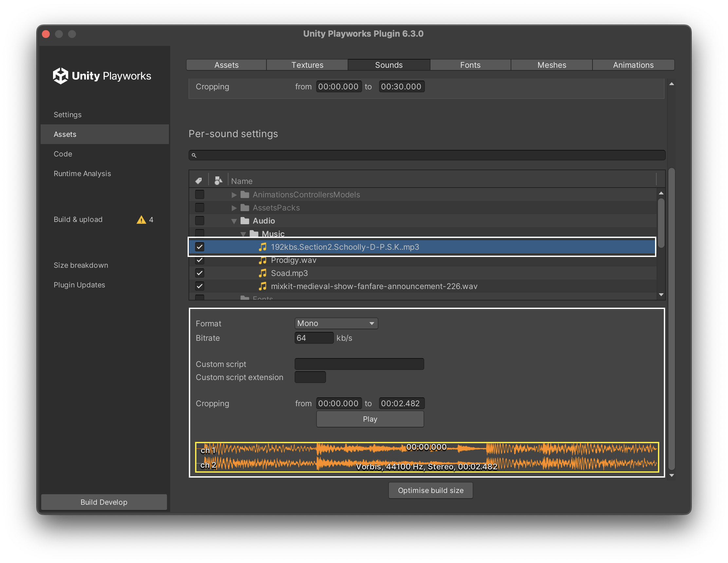Click the music note icon of Prodigy.wav
Screen dimensions: 728x563
(263, 260)
